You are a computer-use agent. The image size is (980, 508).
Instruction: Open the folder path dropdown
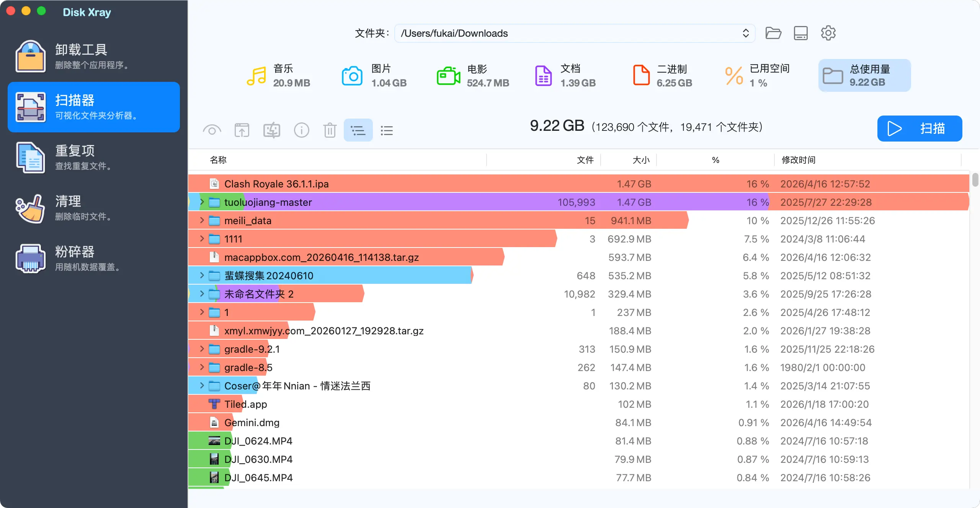click(x=745, y=33)
